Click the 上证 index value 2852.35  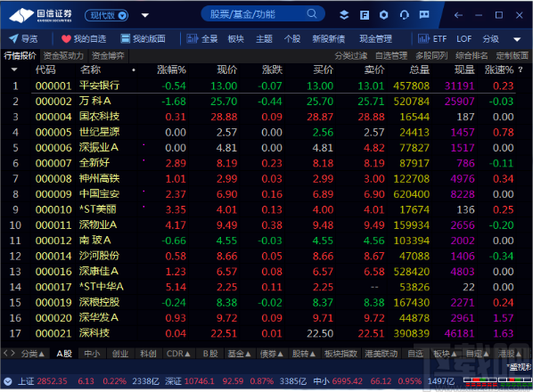coord(52,381)
